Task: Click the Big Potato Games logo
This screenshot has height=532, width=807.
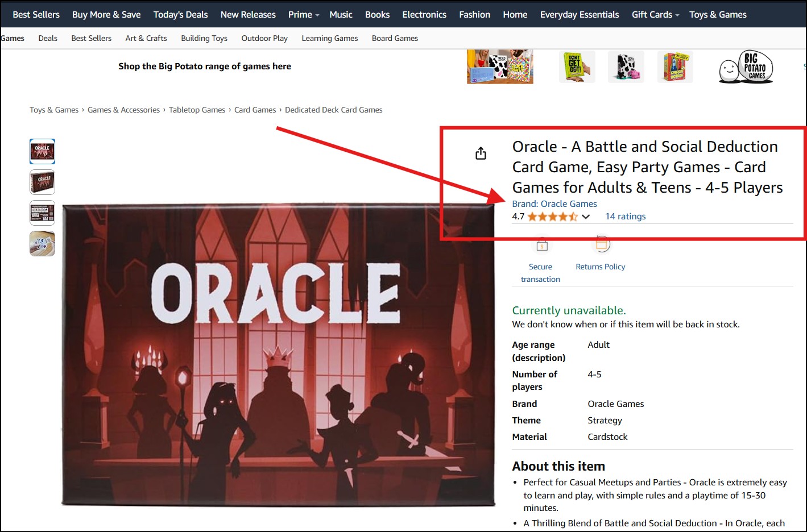Action: [x=746, y=68]
